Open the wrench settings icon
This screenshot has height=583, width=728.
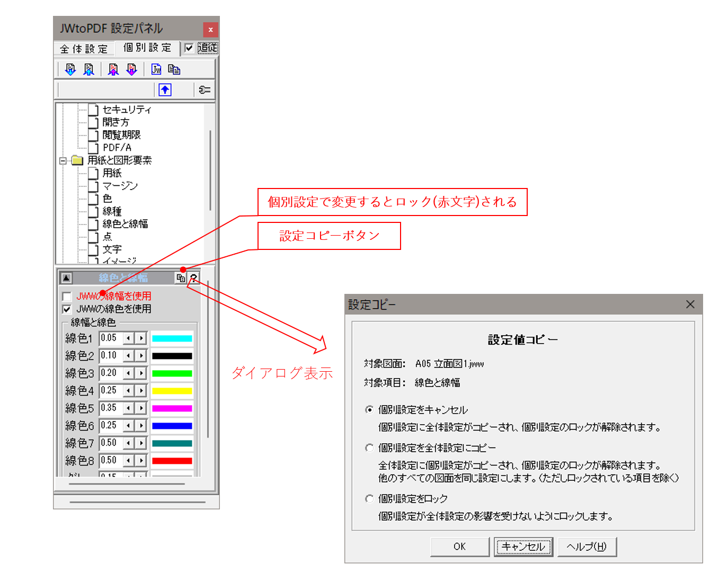click(x=205, y=89)
